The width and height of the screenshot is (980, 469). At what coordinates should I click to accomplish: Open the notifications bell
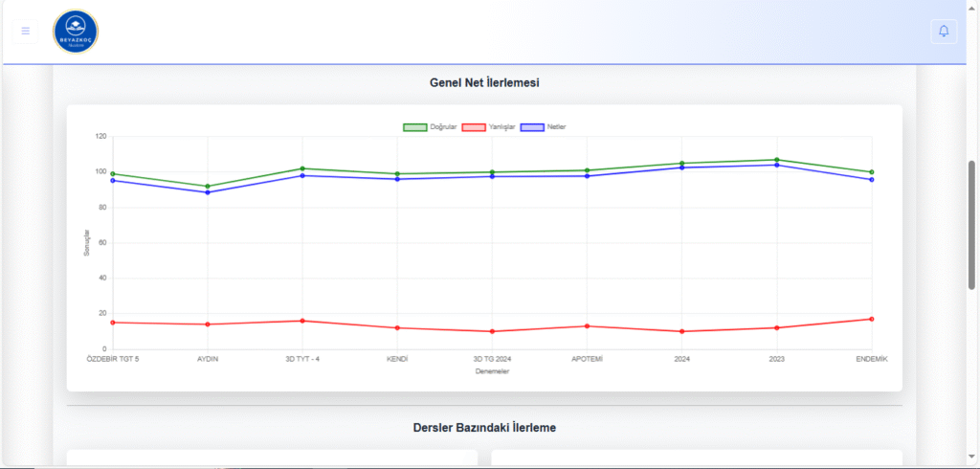coord(944,31)
